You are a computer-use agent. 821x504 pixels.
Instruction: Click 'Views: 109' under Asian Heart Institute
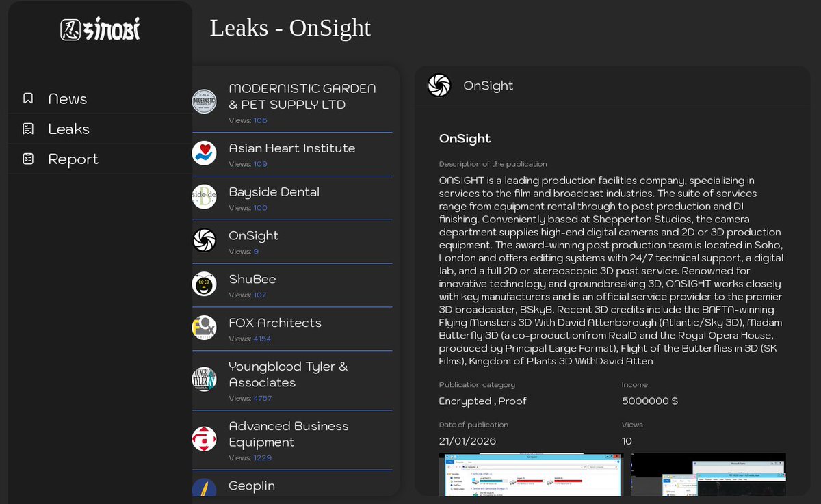248,164
